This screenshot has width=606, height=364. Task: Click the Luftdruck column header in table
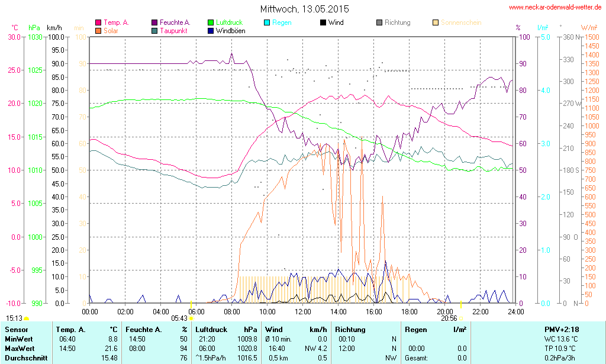tap(211, 329)
